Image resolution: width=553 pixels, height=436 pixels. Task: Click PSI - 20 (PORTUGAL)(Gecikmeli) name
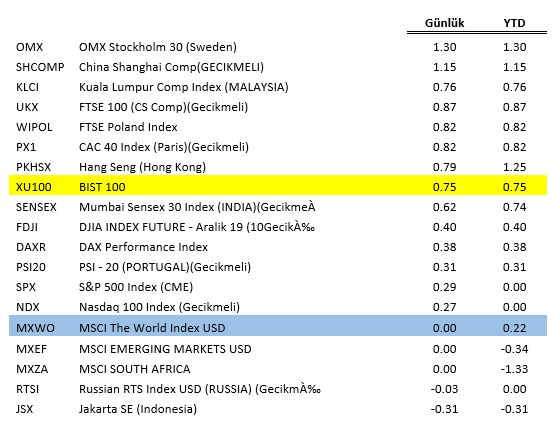[x=165, y=267]
